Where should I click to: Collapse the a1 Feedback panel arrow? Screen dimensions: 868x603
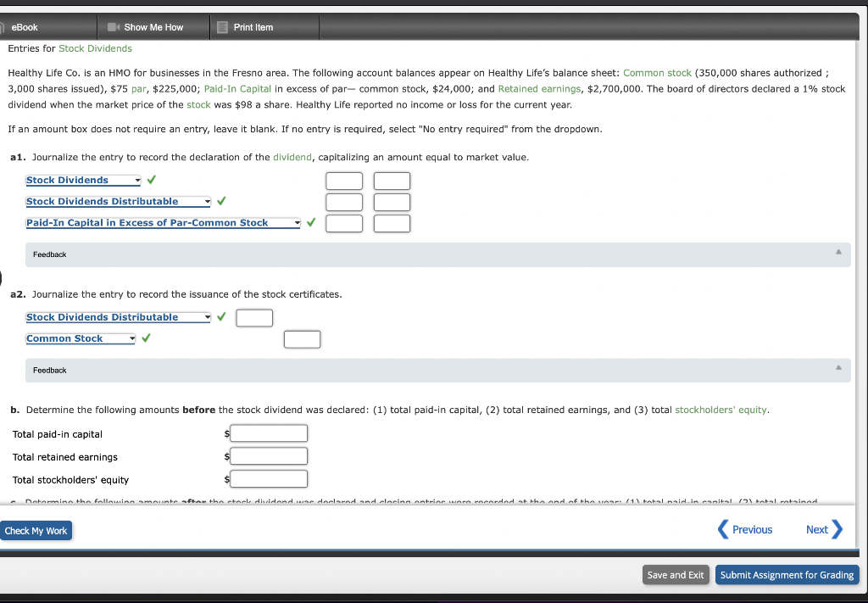[x=838, y=252]
